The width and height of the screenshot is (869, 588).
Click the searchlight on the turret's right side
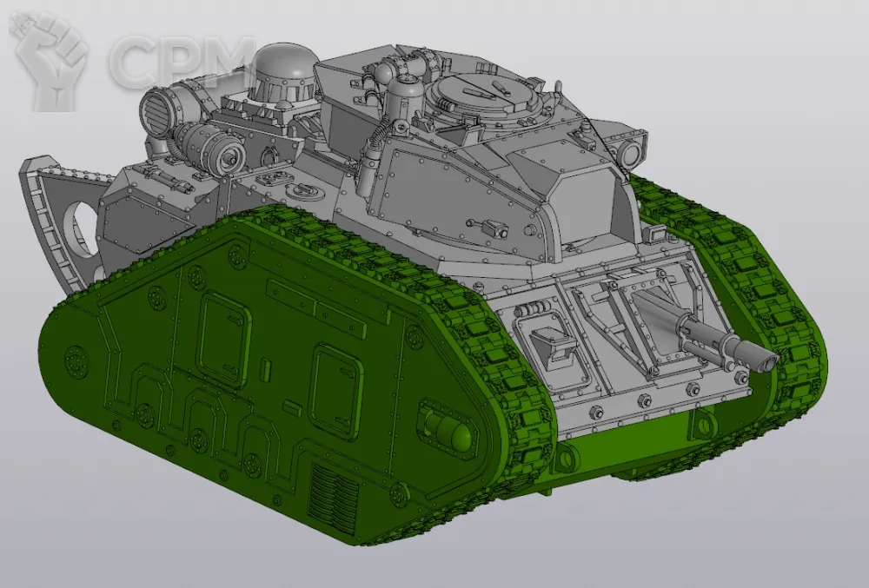click(630, 151)
